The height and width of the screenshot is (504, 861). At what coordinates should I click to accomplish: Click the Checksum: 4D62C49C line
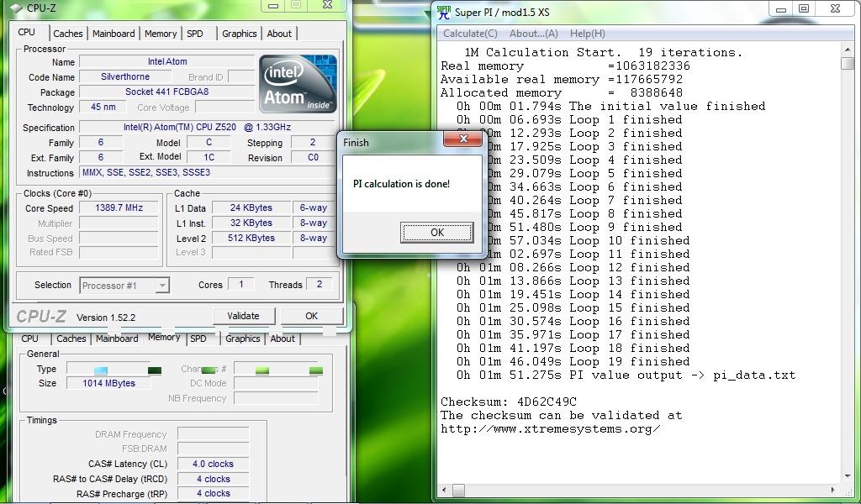tap(509, 402)
